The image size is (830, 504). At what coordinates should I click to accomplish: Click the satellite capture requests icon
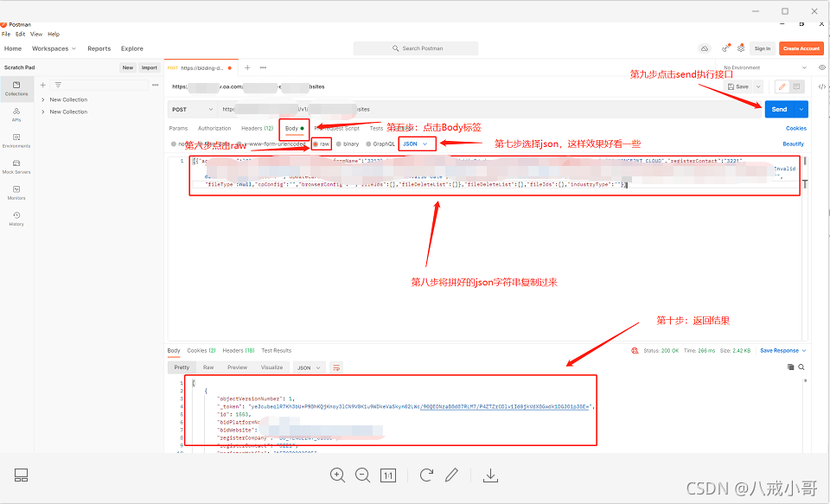pos(725,48)
